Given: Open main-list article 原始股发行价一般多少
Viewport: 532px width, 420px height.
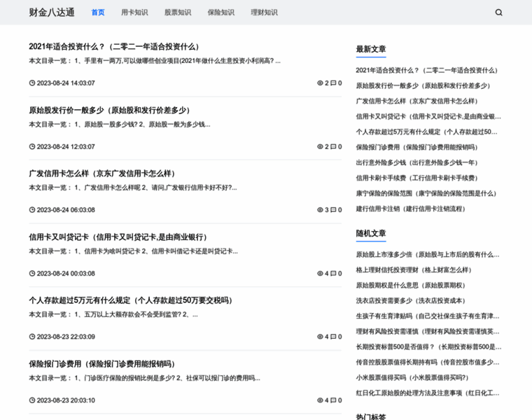Looking at the screenshot, I should pyautogui.click(x=110, y=111).
